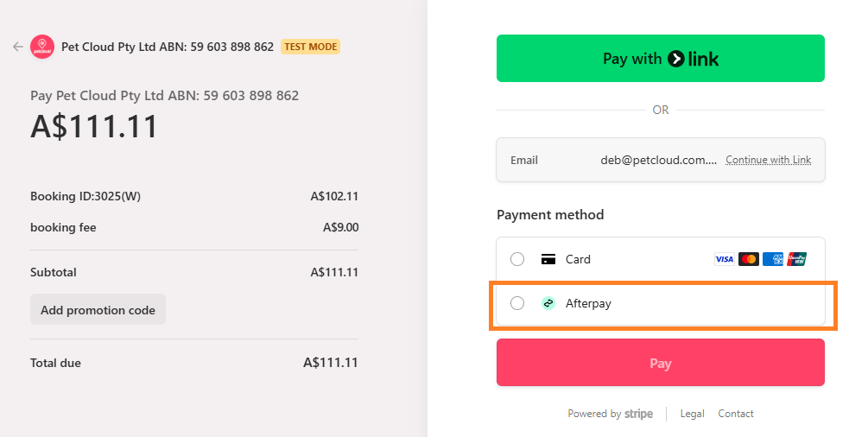Click the TEST MODE badge
This screenshot has width=868, height=437.
pos(310,47)
